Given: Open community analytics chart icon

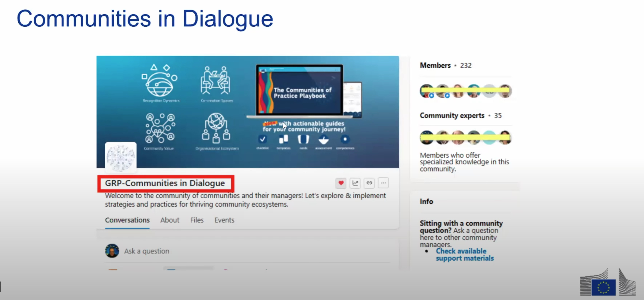Looking at the screenshot, I should point(355,183).
